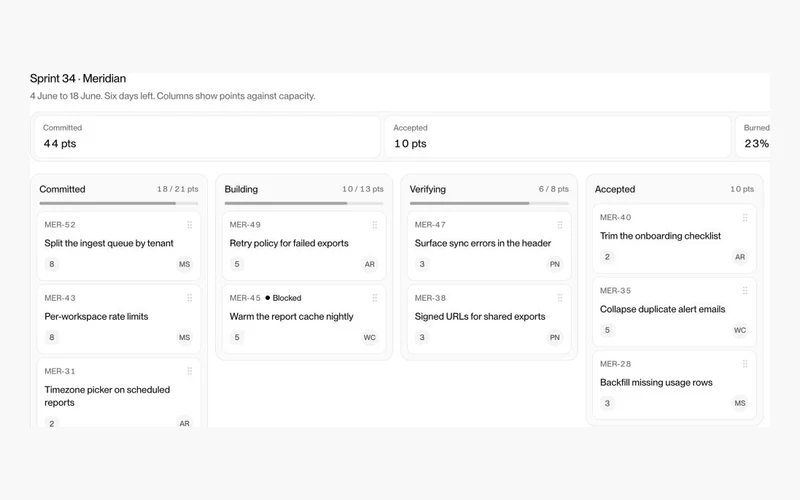This screenshot has height=500, width=800.
Task: Grab the drag handle on MER-31 card
Action: coord(189,371)
